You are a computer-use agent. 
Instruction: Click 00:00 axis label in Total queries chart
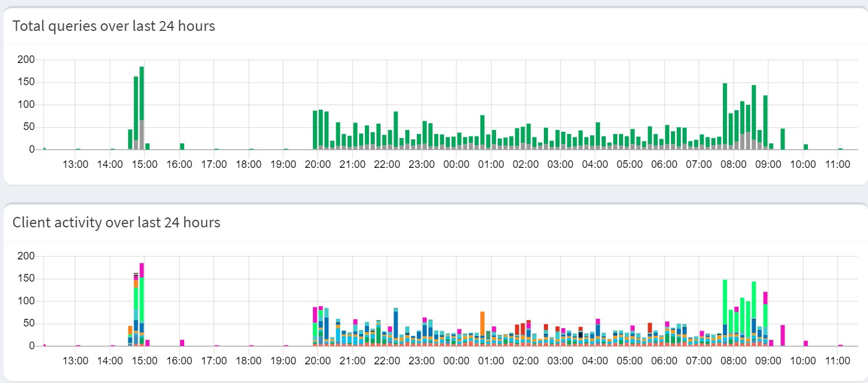point(456,164)
